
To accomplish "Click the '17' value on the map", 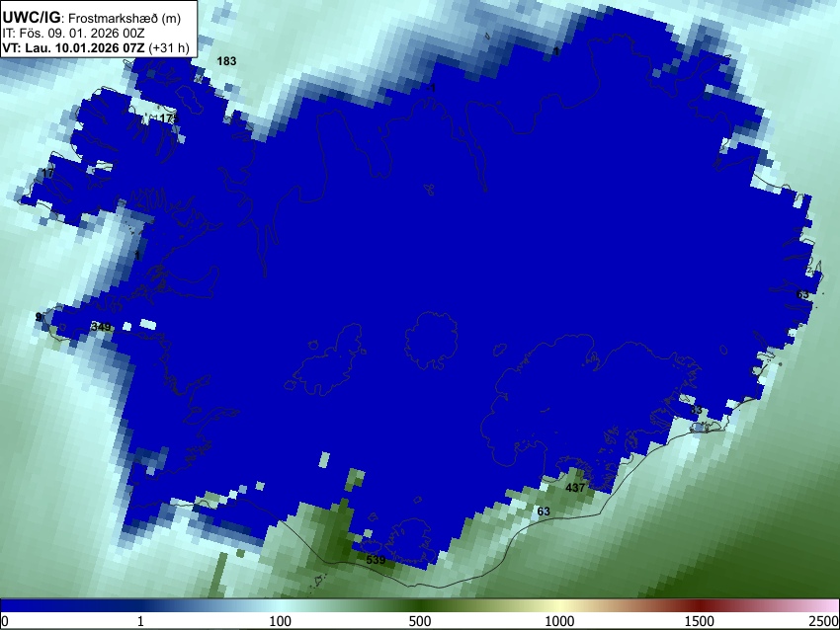I will tap(47, 173).
